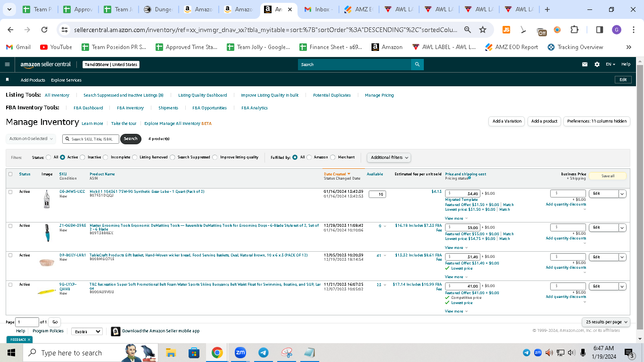The width and height of the screenshot is (644, 362).
Task: Open the mail messages icon
Action: click(x=585, y=65)
